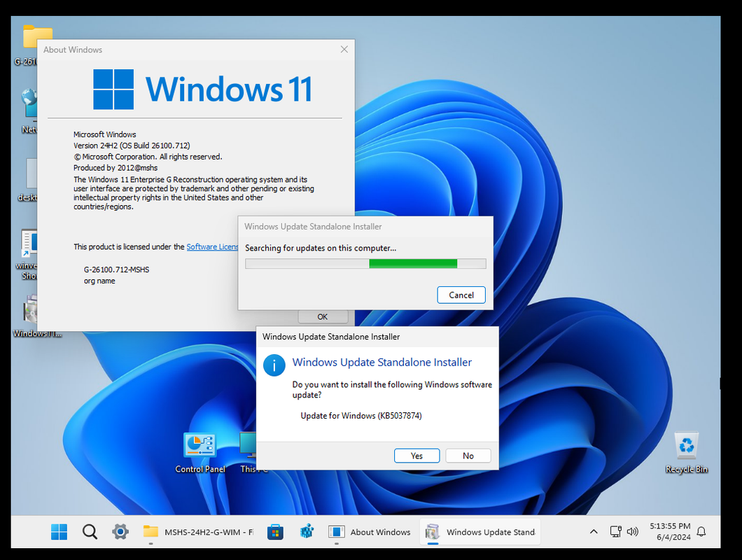This screenshot has width=742, height=560.
Task: Click the blue 'Windows Update Standalone Installer' heading
Action: (382, 362)
